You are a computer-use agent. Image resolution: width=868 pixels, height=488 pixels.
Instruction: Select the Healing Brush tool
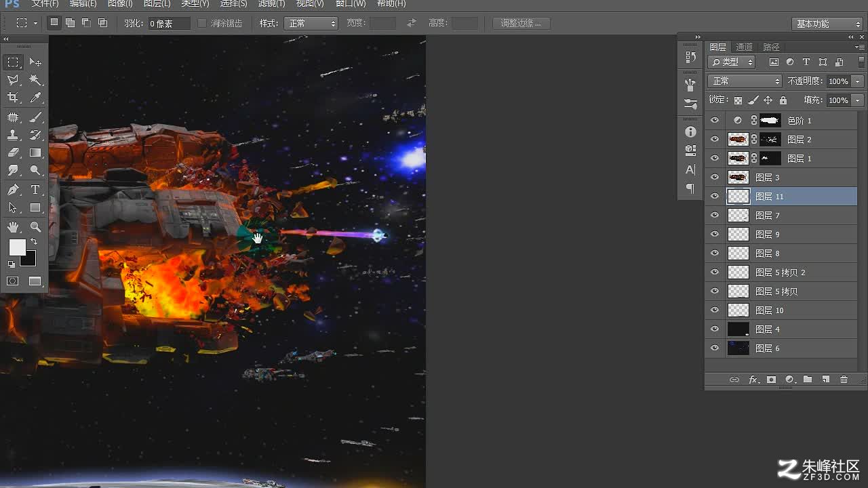(x=13, y=117)
